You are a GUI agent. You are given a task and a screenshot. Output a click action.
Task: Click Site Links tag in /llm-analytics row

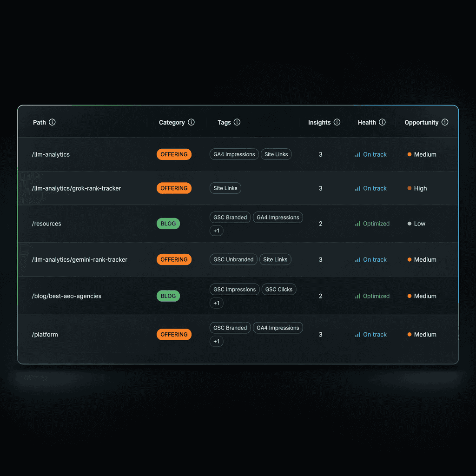pos(276,154)
